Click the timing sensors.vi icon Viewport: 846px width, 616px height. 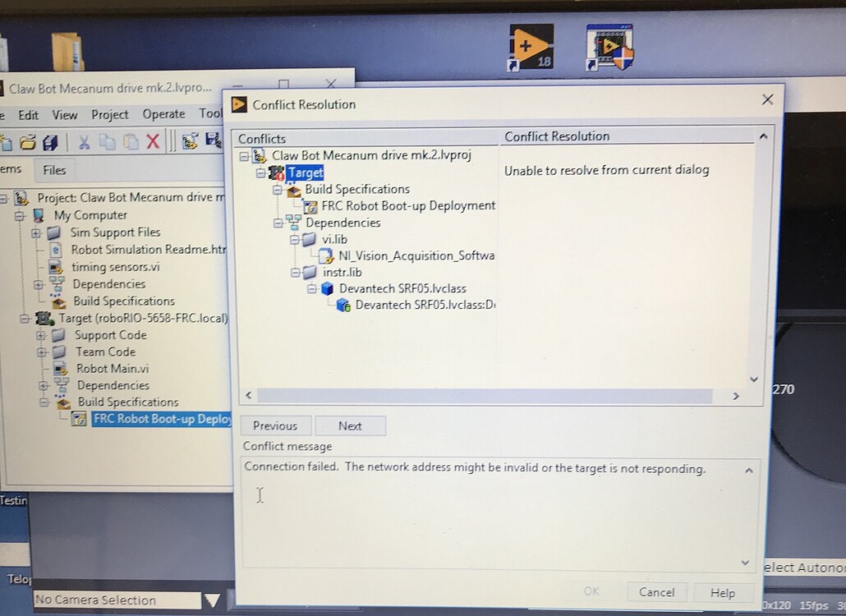(56, 267)
